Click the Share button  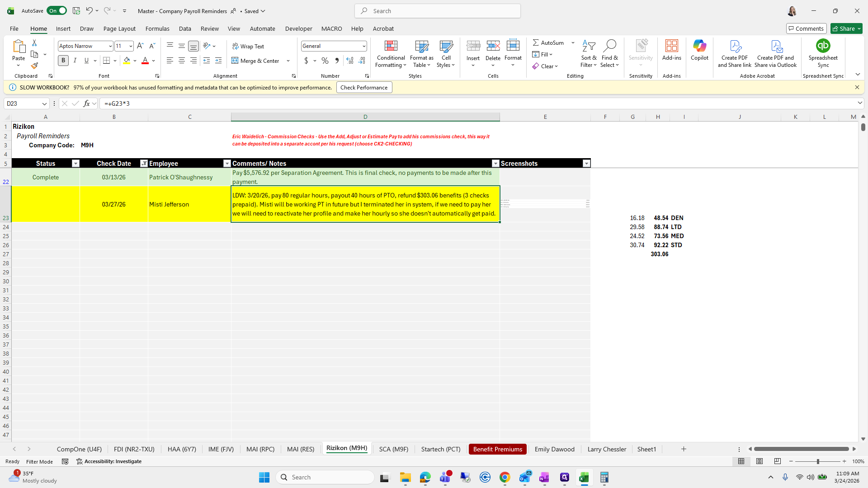coord(846,28)
